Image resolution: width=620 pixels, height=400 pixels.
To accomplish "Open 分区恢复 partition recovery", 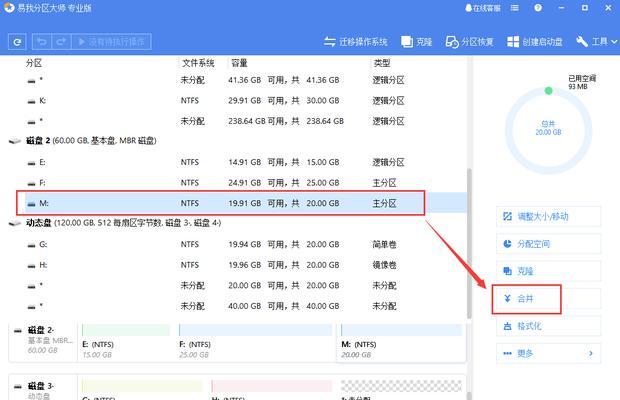I will point(469,42).
